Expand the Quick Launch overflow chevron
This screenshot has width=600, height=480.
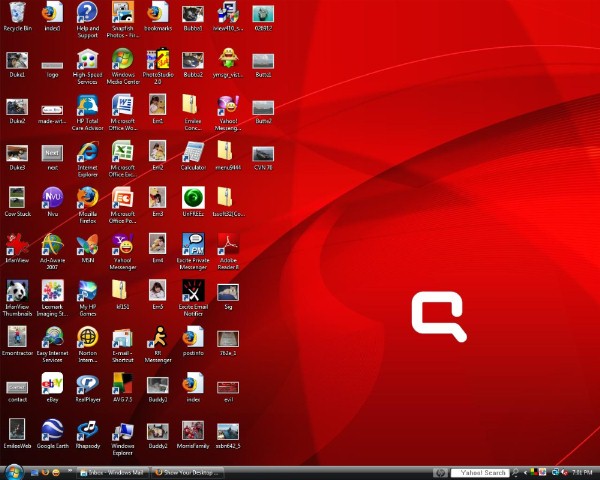[x=70, y=471]
